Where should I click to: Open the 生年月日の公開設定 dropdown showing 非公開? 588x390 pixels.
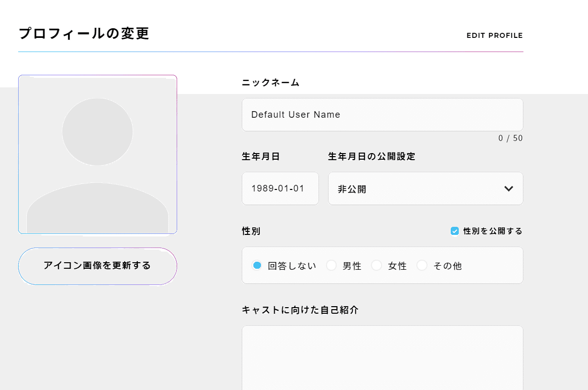(x=425, y=188)
